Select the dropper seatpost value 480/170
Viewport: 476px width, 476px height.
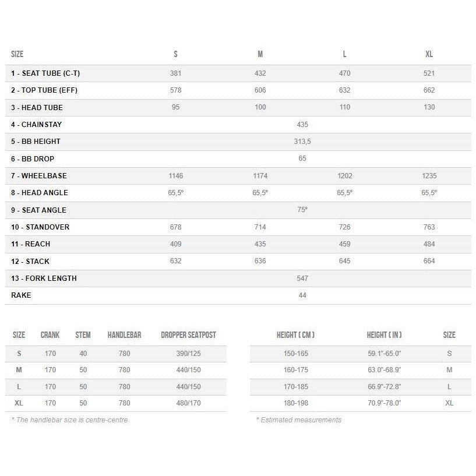[x=188, y=403]
